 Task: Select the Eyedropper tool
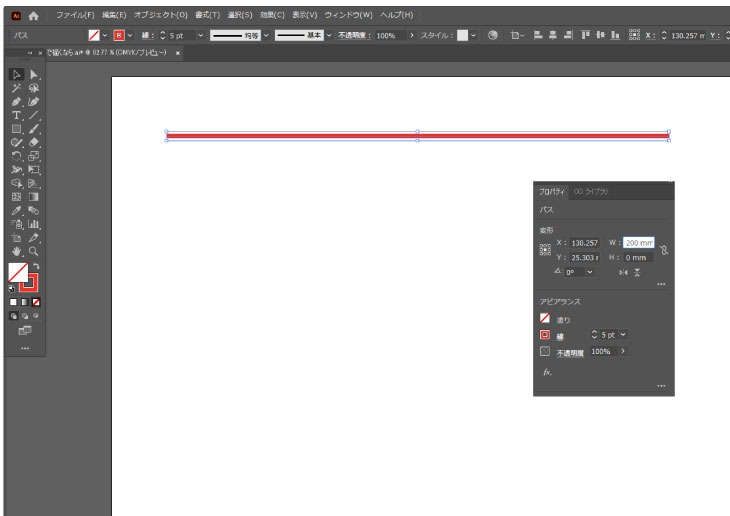tap(17, 211)
